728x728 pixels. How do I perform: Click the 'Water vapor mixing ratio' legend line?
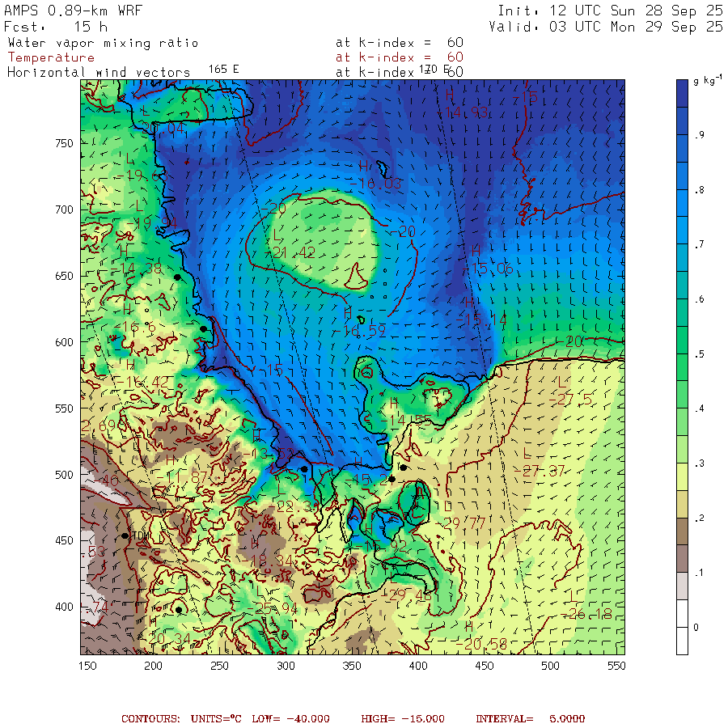coord(103,43)
